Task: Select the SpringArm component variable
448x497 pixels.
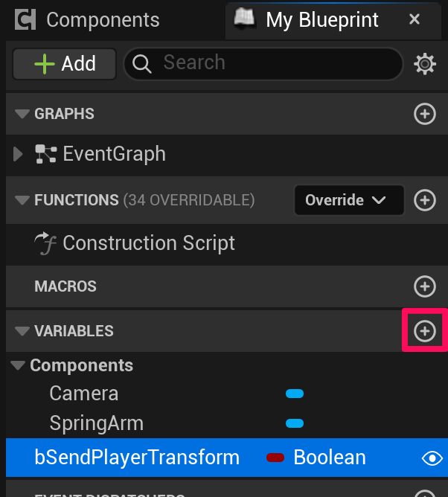Action: click(x=96, y=423)
